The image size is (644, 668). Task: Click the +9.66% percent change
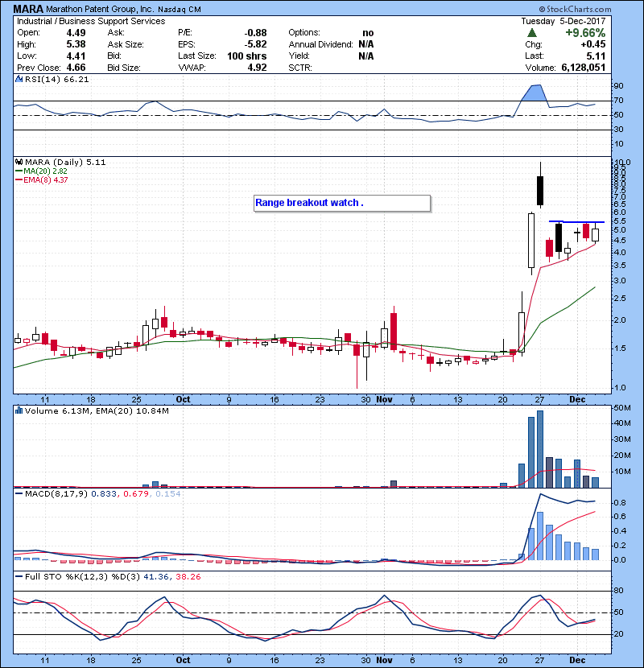pos(585,33)
